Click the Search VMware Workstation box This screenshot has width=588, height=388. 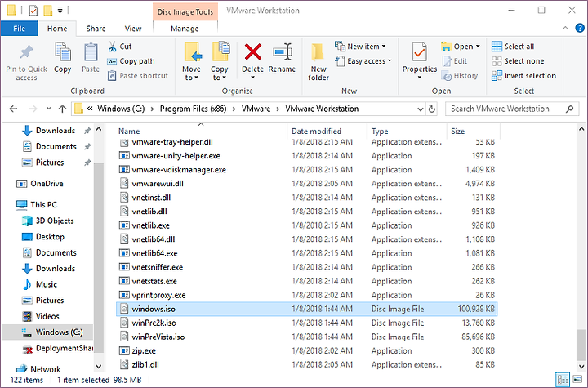512,109
